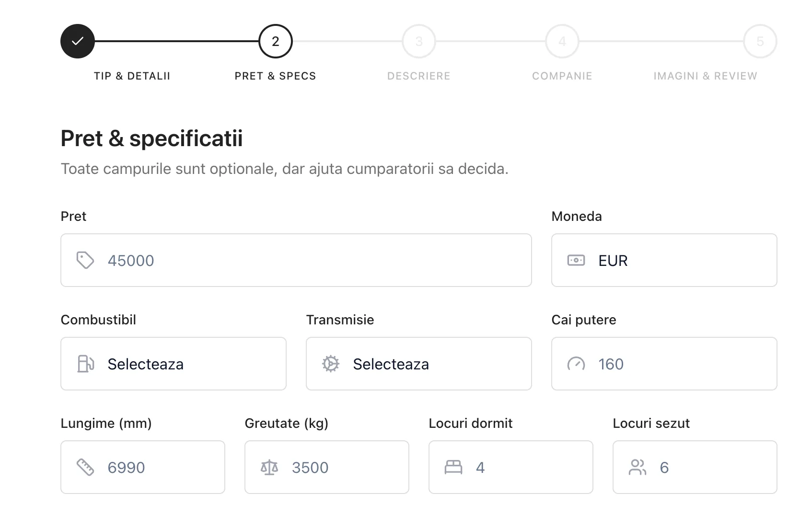Select step 2 Pret & Specs circle
This screenshot has width=812, height=528.
(x=276, y=41)
